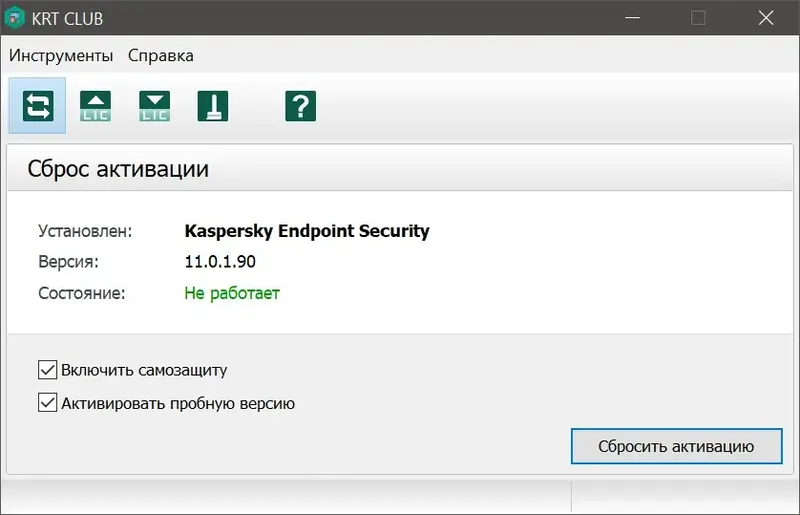This screenshot has width=800, height=515.
Task: Click the Включить самозащиту label text
Action: point(144,370)
